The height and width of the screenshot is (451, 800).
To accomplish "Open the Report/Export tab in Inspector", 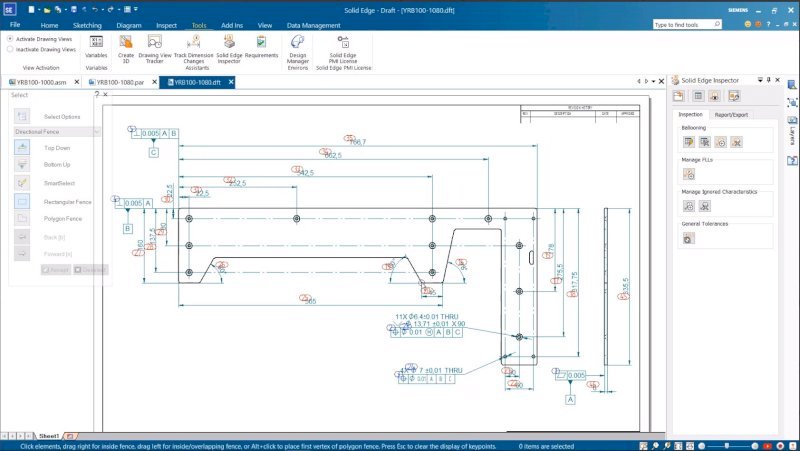I will (x=731, y=115).
